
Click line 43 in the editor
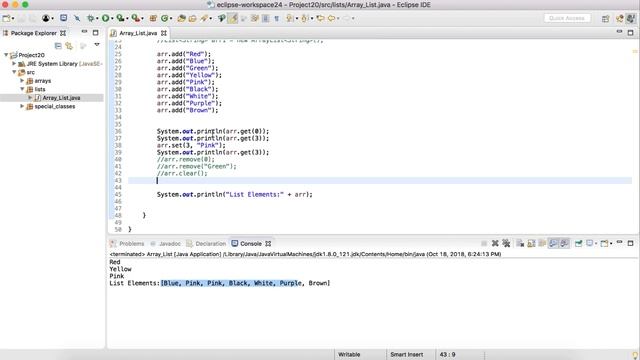(x=380, y=180)
